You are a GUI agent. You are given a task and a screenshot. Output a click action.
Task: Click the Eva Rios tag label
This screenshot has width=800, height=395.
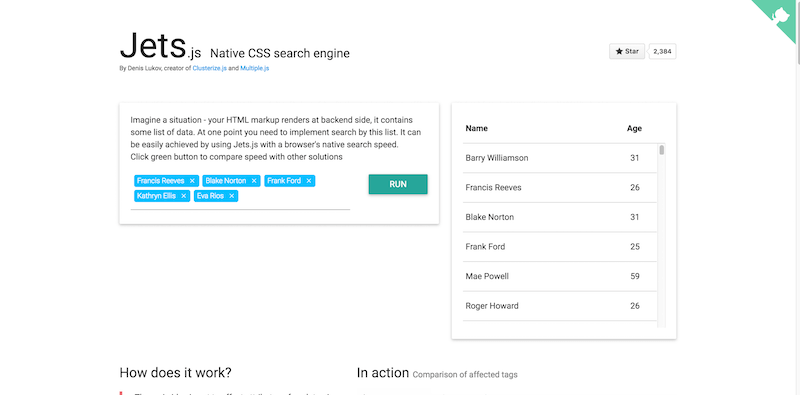pos(210,196)
